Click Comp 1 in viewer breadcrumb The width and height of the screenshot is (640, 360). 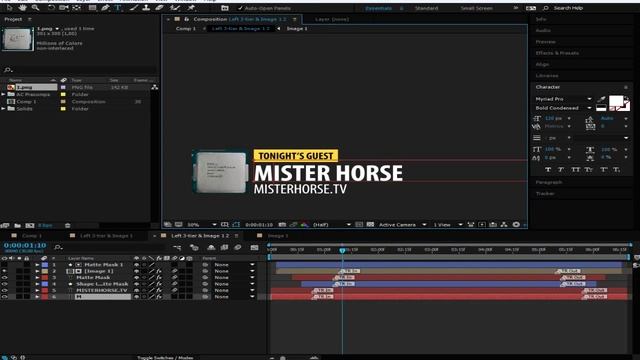(186, 29)
